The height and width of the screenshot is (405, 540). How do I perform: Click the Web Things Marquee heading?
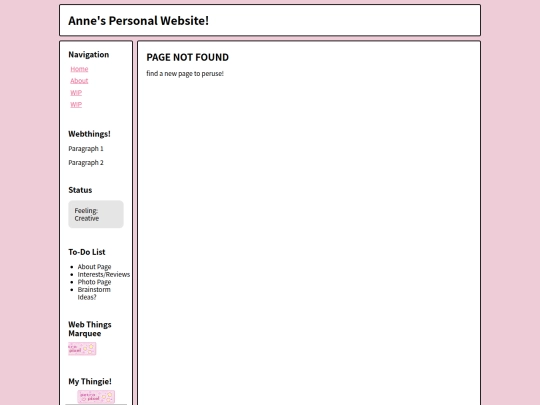click(x=90, y=329)
